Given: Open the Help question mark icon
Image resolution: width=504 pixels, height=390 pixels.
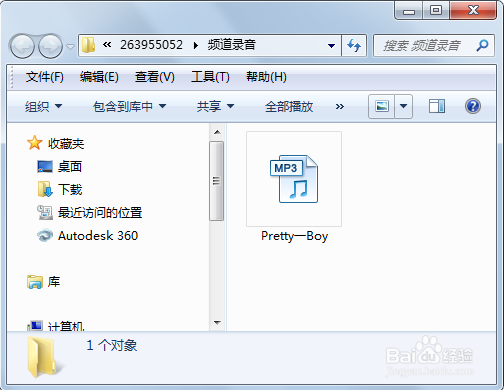Looking at the screenshot, I should tap(473, 106).
